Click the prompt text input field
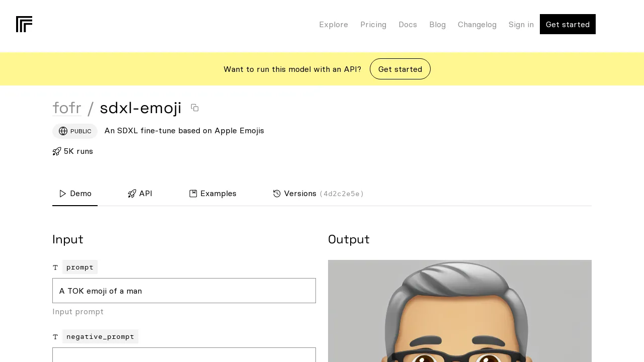 click(184, 291)
